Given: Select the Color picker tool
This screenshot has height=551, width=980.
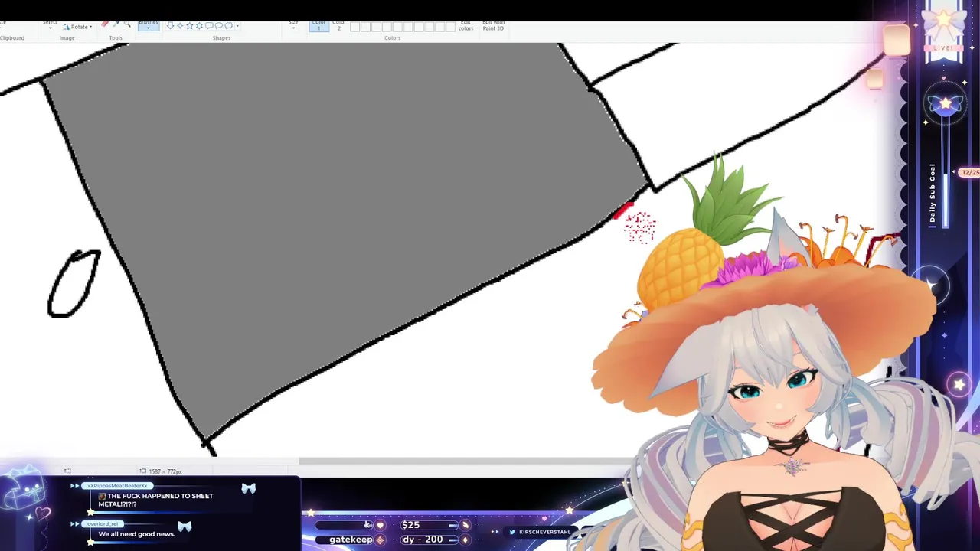Looking at the screenshot, I should click(x=116, y=24).
